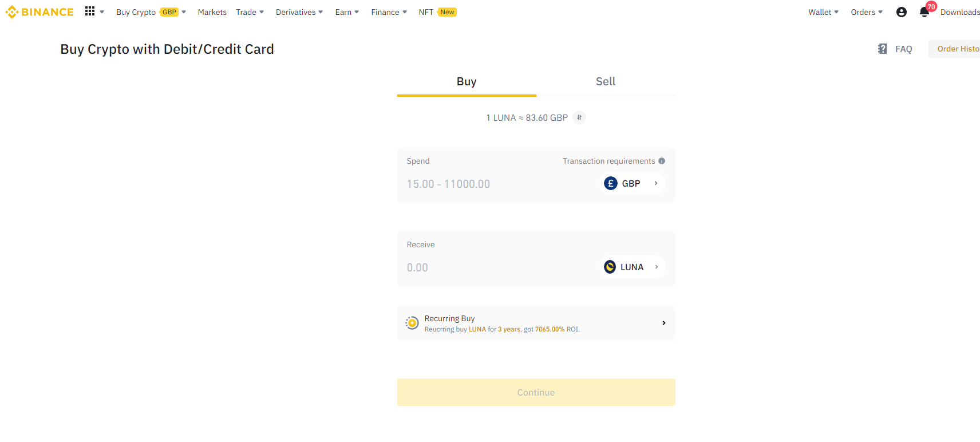The width and height of the screenshot is (980, 442).
Task: Click the Transaction requirements info icon
Action: coord(662,161)
